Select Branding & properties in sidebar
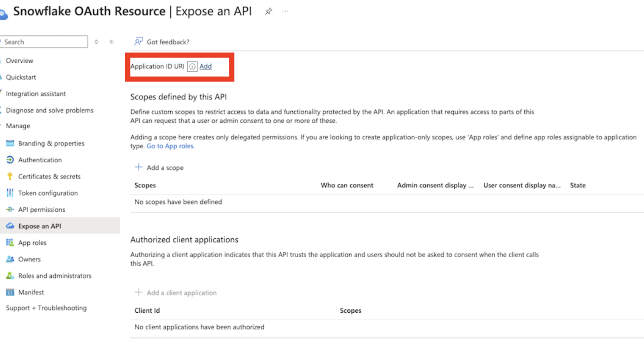The width and height of the screenshot is (644, 348). (x=51, y=143)
